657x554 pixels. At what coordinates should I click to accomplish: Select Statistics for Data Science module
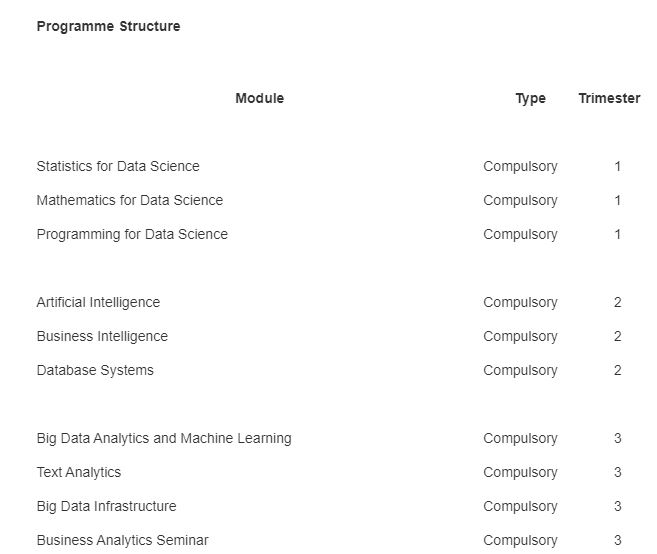pos(118,166)
